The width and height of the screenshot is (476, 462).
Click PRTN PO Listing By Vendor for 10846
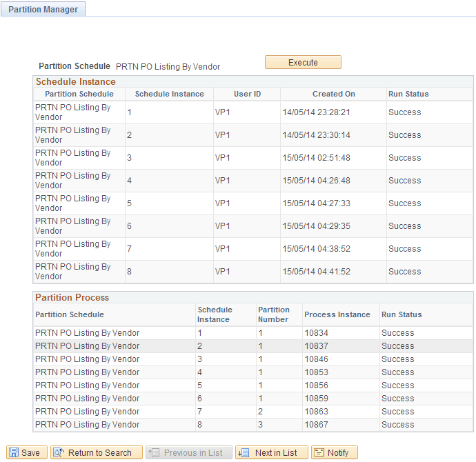[87, 359]
